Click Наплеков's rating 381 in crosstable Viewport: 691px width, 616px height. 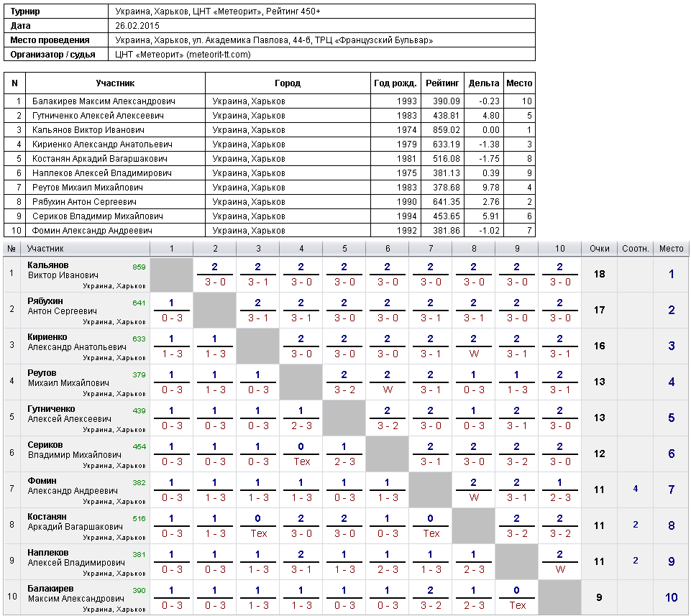click(139, 554)
